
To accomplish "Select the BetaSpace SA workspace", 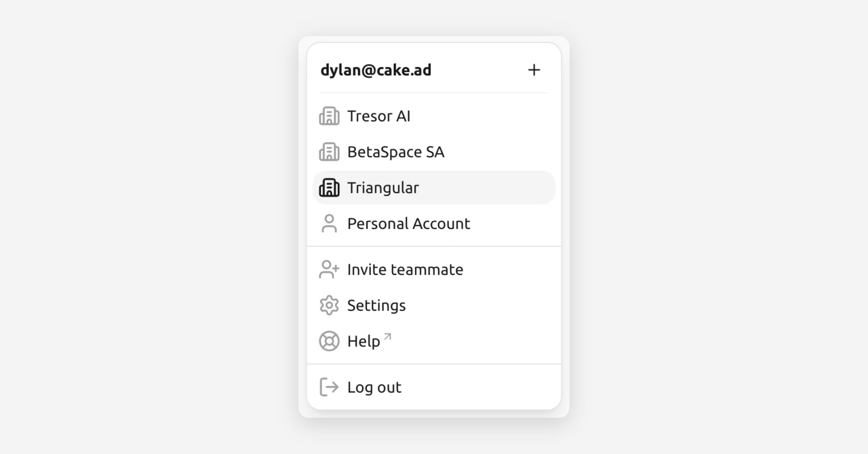I will pyautogui.click(x=396, y=152).
